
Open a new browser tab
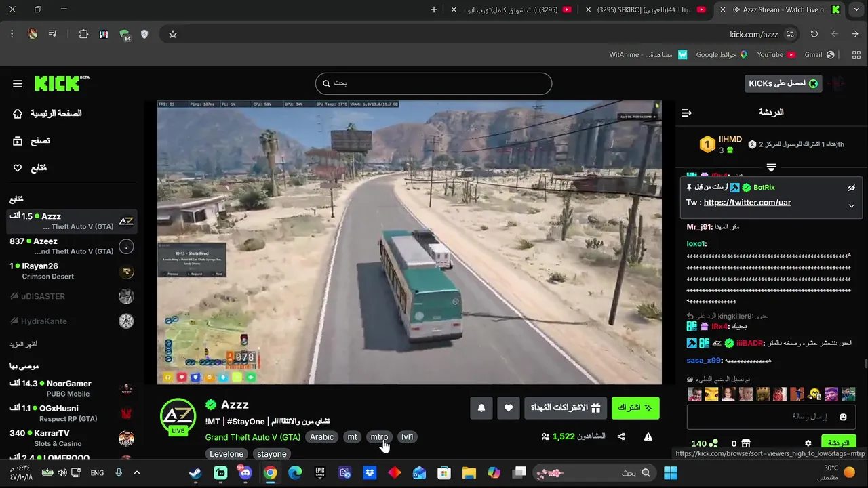[x=434, y=9]
